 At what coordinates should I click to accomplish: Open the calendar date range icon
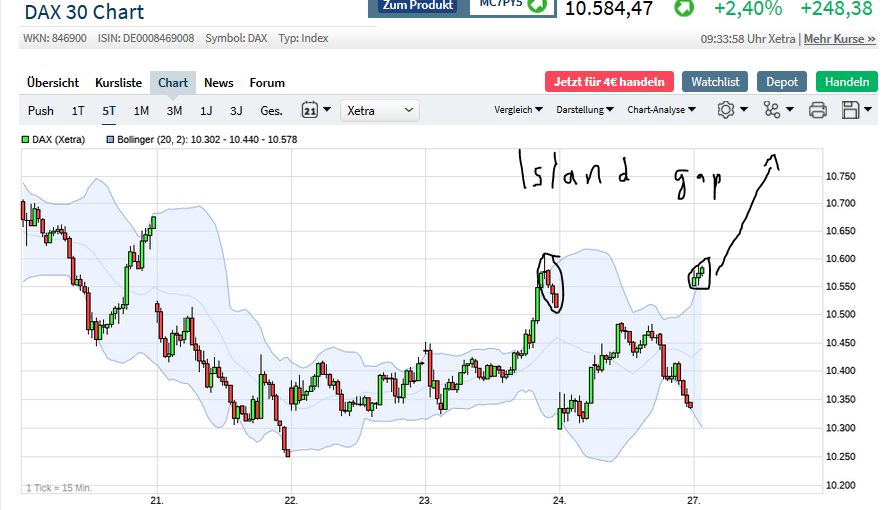click(x=309, y=110)
